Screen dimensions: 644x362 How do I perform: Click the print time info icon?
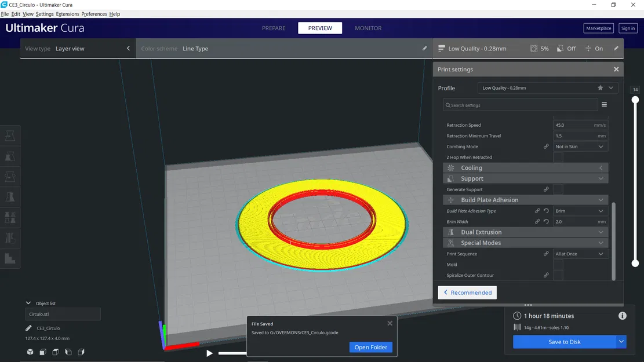pyautogui.click(x=623, y=316)
